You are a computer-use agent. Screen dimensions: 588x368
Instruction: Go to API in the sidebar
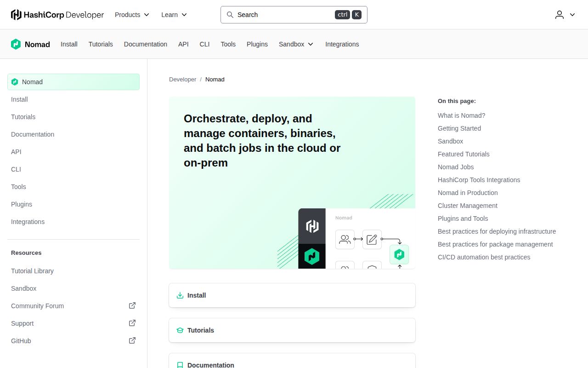(x=73, y=152)
